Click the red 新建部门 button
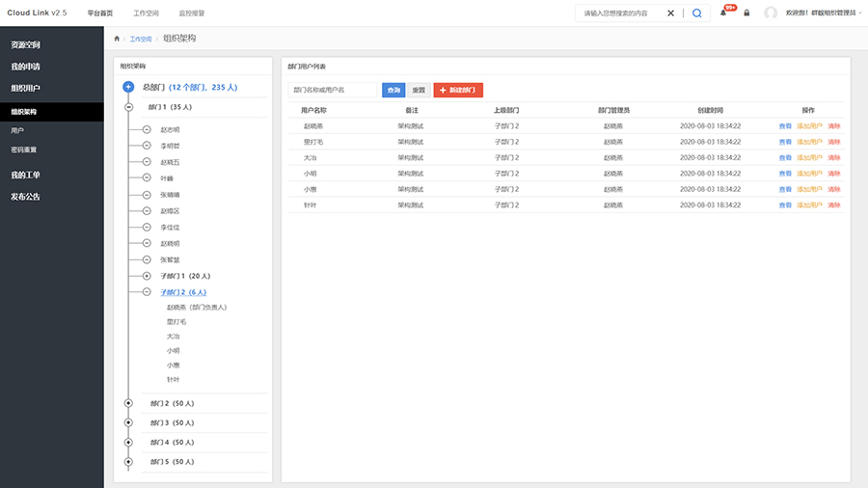The image size is (868, 488). 458,90
